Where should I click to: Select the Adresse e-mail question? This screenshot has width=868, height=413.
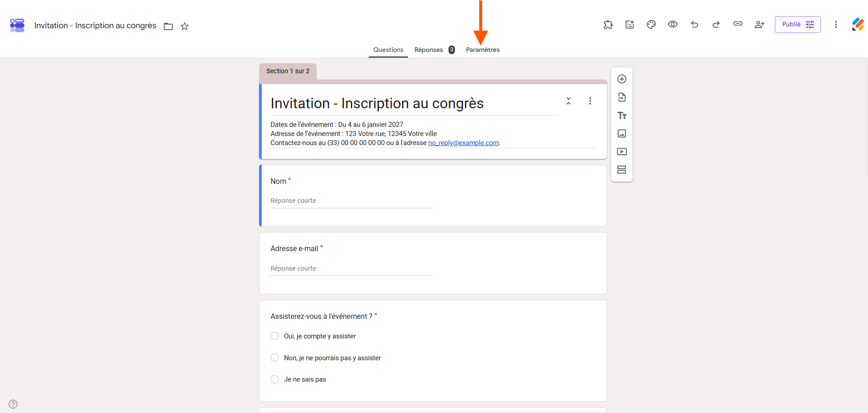tap(433, 263)
